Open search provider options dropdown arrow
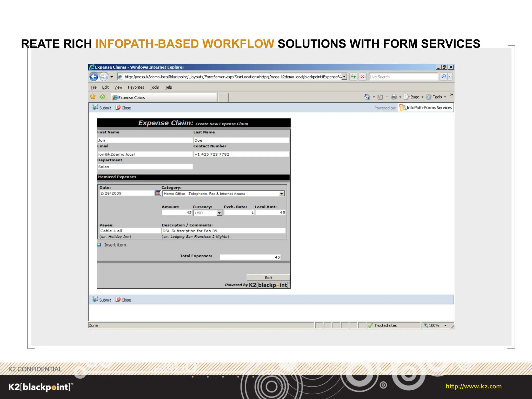This screenshot has width=532, height=399. coord(450,77)
